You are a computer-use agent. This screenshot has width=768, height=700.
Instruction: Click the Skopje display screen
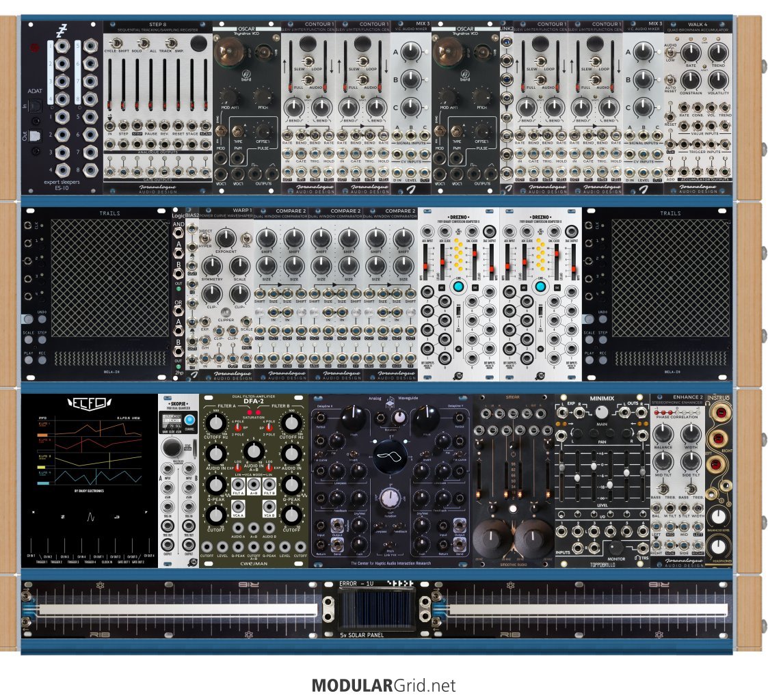[171, 421]
